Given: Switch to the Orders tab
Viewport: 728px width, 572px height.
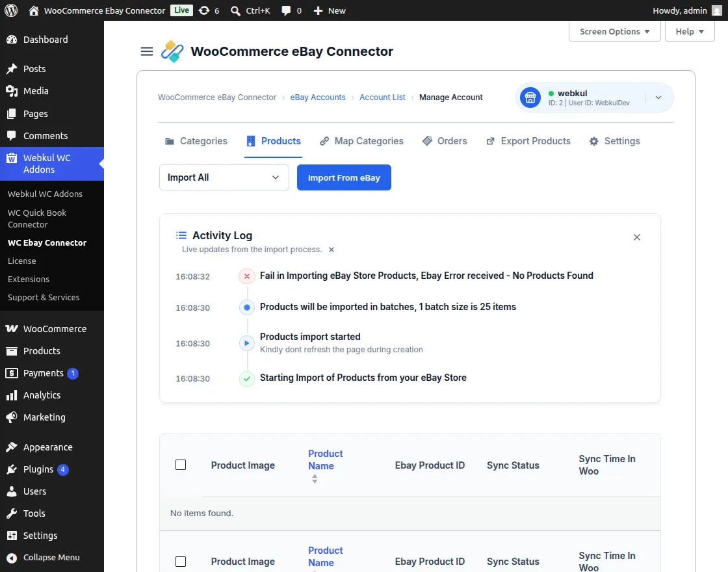Looking at the screenshot, I should click(x=445, y=141).
